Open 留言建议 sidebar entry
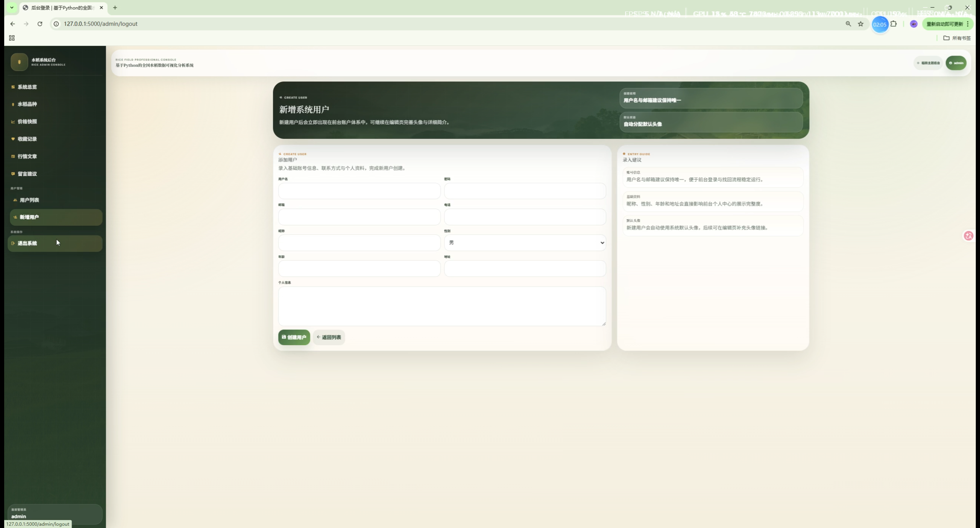The width and height of the screenshot is (980, 528). pos(27,174)
